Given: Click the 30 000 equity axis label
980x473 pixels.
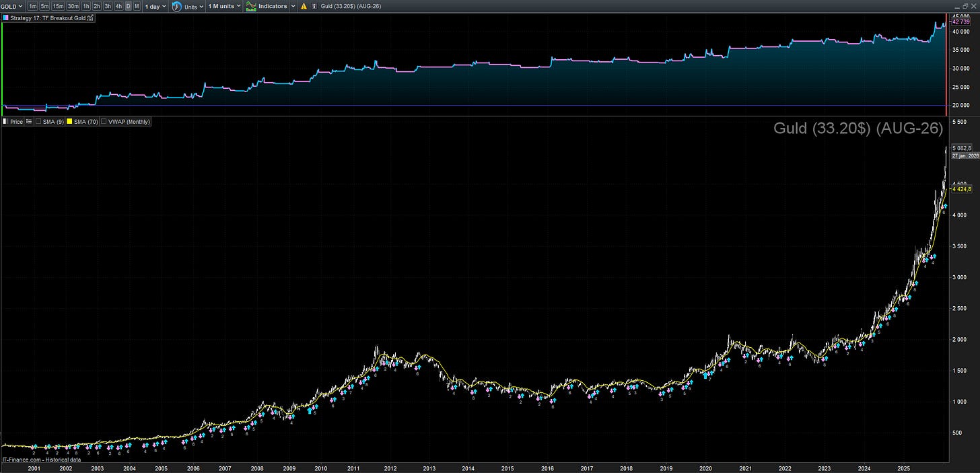Looking at the screenshot, I should 960,68.
